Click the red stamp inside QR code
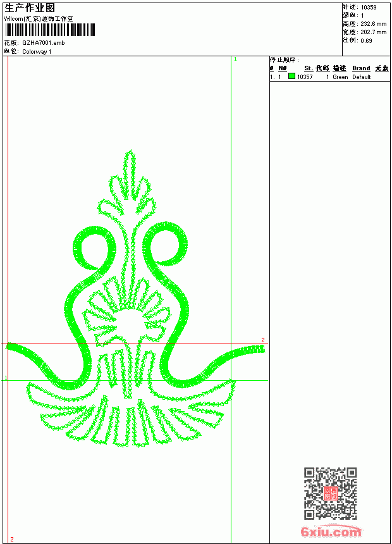 pyautogui.click(x=331, y=493)
